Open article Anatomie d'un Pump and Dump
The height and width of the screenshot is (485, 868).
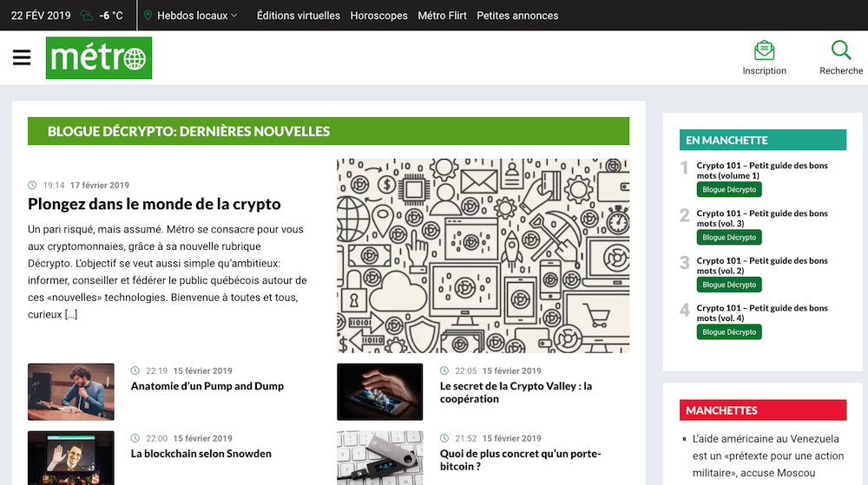[207, 386]
